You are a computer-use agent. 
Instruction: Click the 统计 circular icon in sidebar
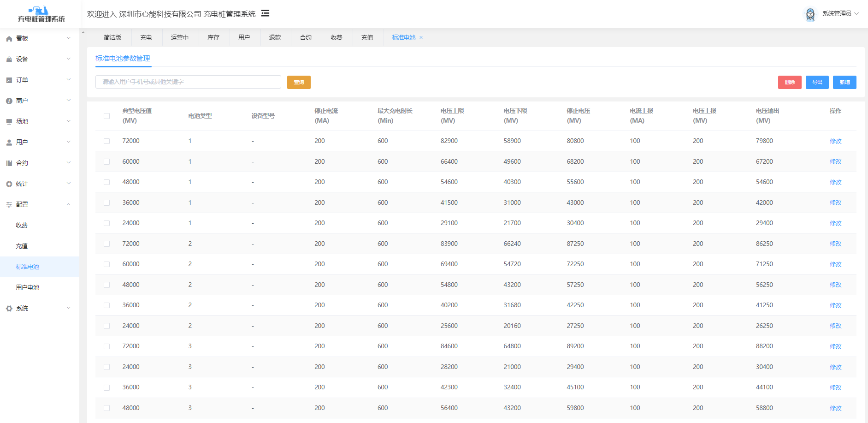point(9,184)
